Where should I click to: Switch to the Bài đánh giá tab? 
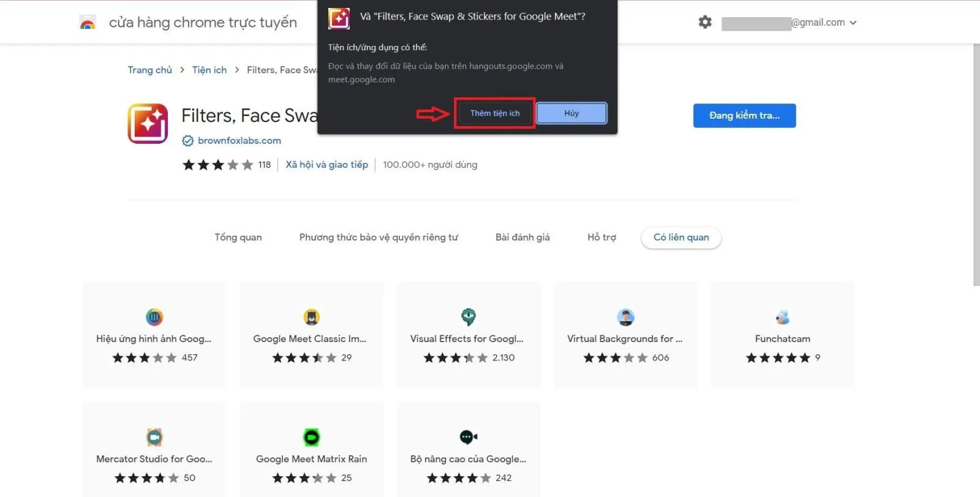(522, 237)
